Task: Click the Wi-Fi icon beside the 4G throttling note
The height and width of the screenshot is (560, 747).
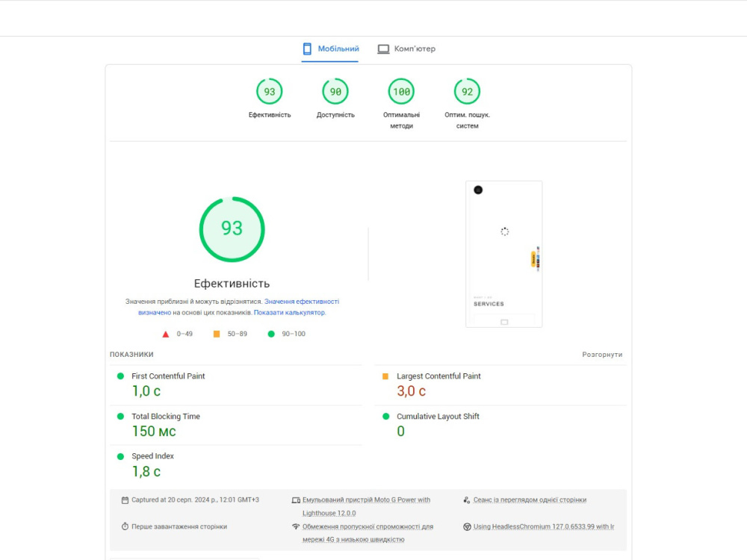Action: point(296,526)
